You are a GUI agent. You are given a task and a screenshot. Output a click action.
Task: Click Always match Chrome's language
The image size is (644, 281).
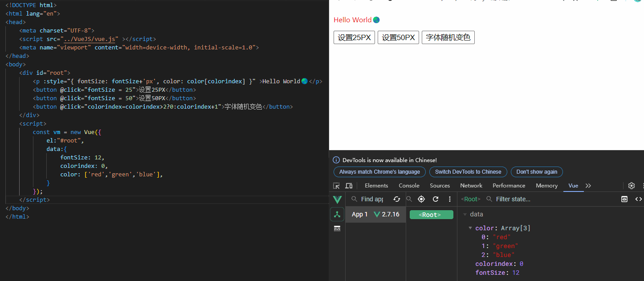[379, 172]
